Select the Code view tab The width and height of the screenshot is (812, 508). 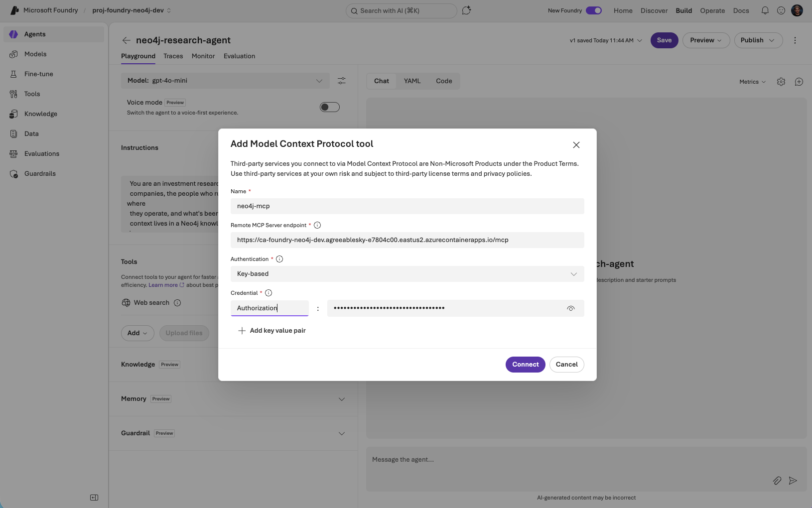point(444,81)
